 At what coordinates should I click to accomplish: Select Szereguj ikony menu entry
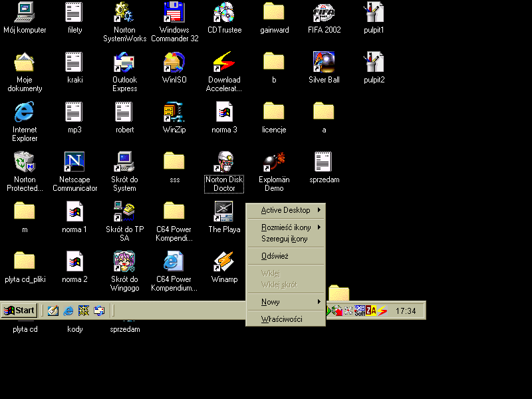[x=285, y=239]
